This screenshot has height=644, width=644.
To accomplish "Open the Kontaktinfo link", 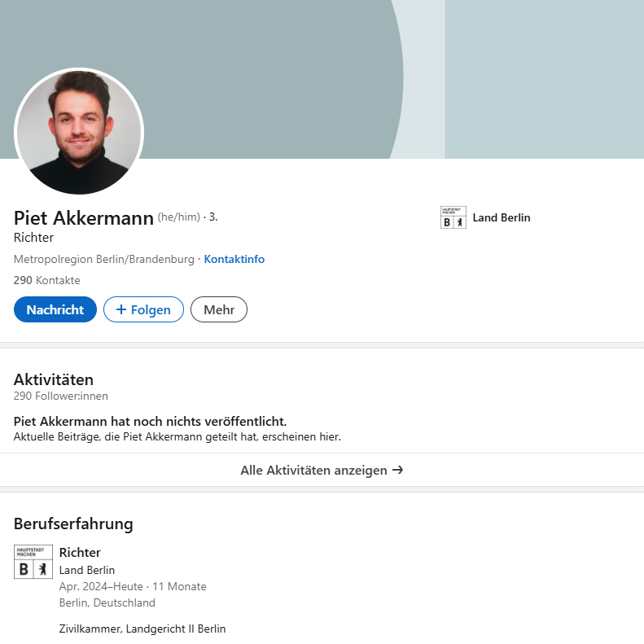I will [x=234, y=259].
